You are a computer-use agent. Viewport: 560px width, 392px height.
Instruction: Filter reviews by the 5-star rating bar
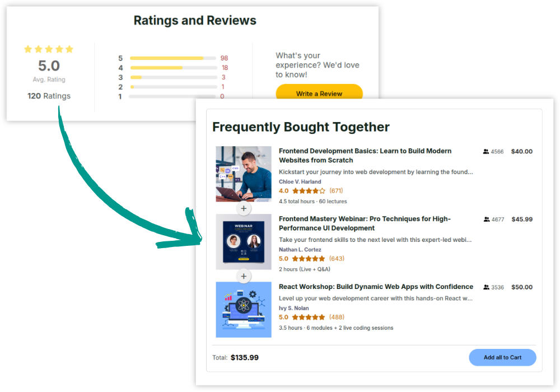(x=172, y=58)
